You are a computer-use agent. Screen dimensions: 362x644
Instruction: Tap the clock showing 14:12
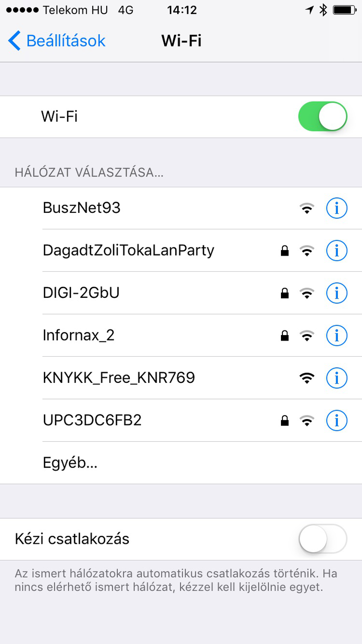[x=181, y=10]
